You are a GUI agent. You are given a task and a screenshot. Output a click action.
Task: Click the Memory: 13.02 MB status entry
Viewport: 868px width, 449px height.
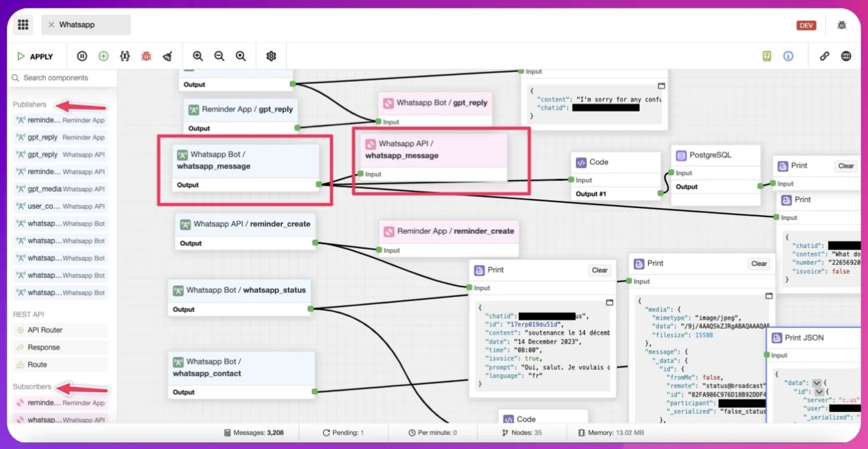coord(611,432)
